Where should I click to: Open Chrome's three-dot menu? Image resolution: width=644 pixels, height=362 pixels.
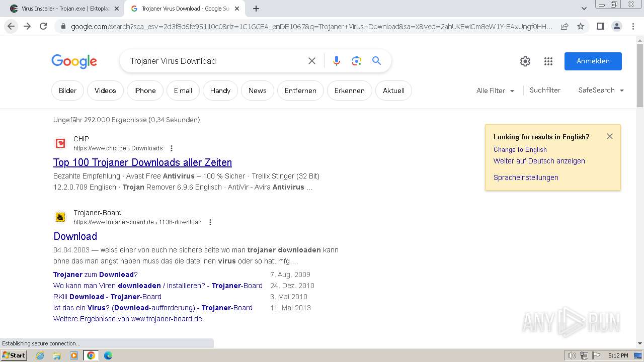(633, 26)
